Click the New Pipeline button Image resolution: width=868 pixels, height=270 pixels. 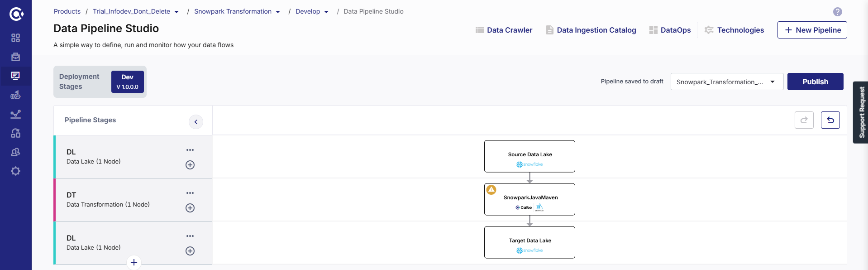812,30
